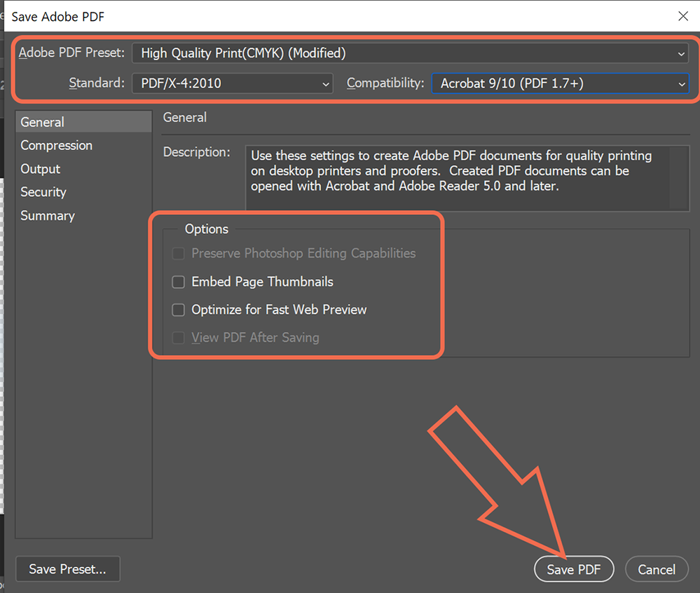Close the Save Adobe PDF dialog
The height and width of the screenshot is (593, 700).
682,17
